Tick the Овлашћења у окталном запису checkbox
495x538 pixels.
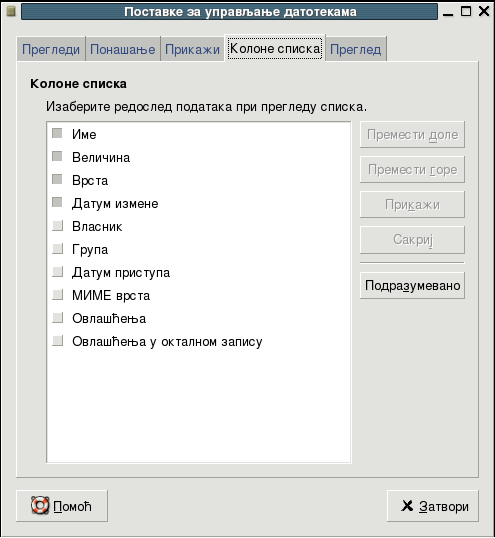57,340
